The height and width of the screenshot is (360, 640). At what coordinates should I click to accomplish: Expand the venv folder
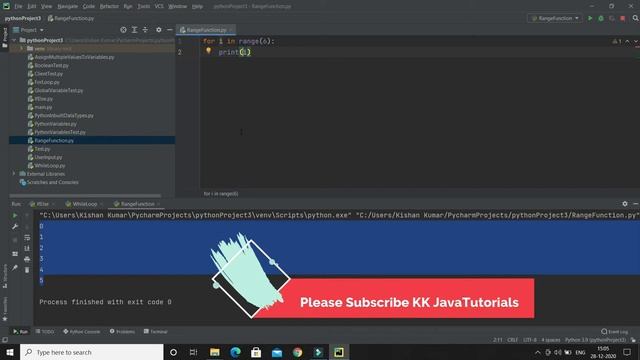(22, 49)
